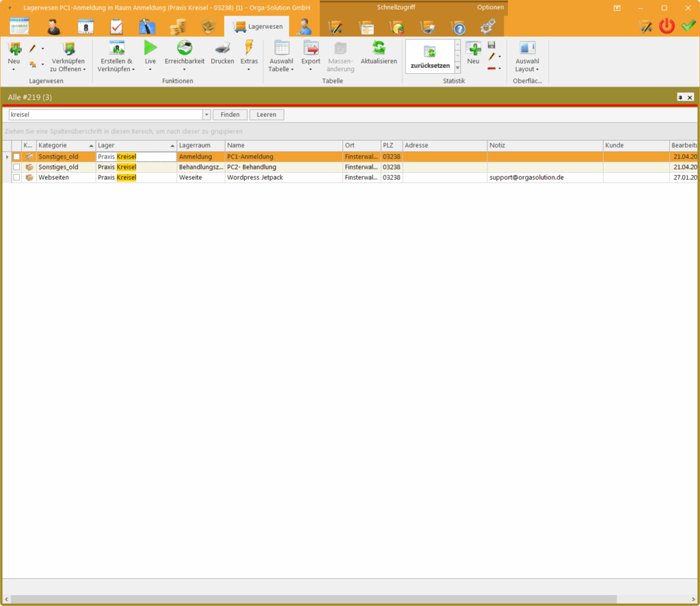Click the Erreichbarkeit phone icon
700x606 pixels.
pyautogui.click(x=185, y=47)
